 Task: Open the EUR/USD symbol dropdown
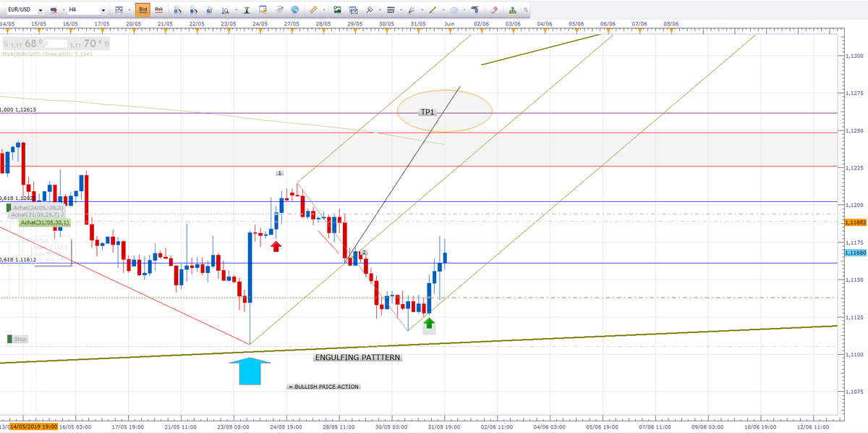click(41, 10)
